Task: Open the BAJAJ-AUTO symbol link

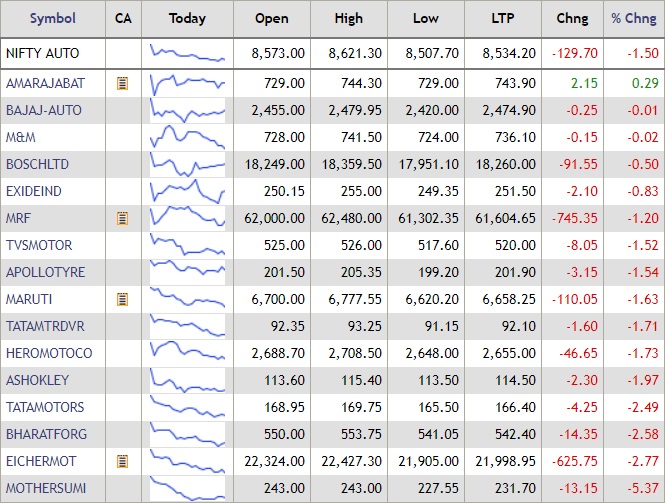Action: click(x=44, y=110)
